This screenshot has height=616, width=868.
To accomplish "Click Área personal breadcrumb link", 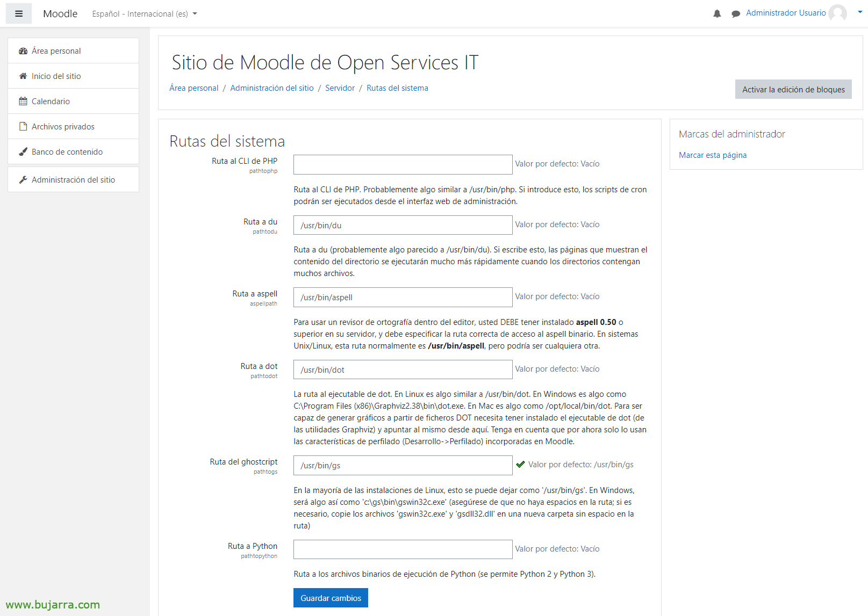I will 194,88.
